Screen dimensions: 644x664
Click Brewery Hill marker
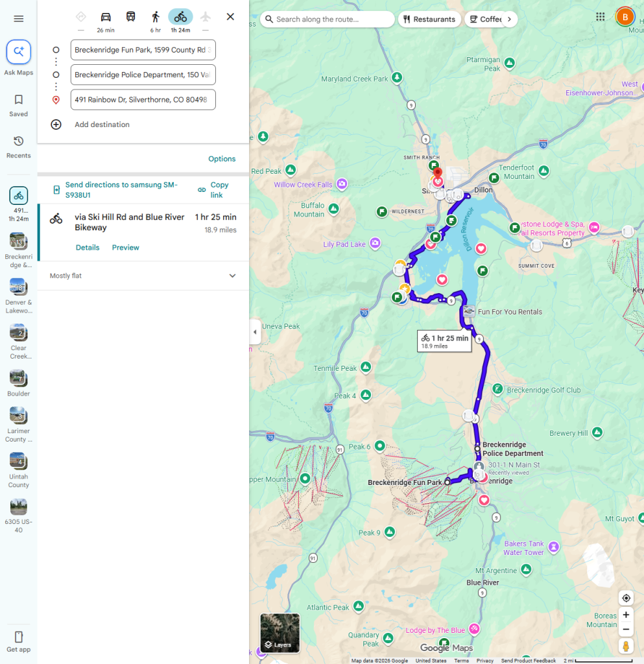tap(597, 433)
